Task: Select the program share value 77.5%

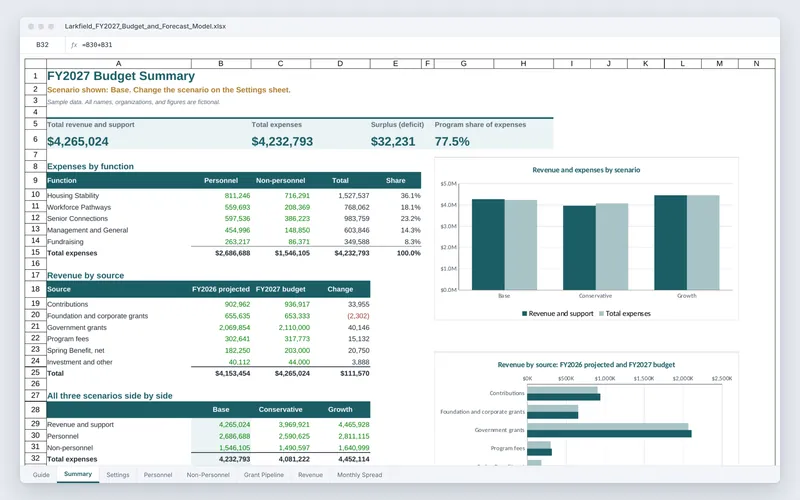Action: [452, 142]
